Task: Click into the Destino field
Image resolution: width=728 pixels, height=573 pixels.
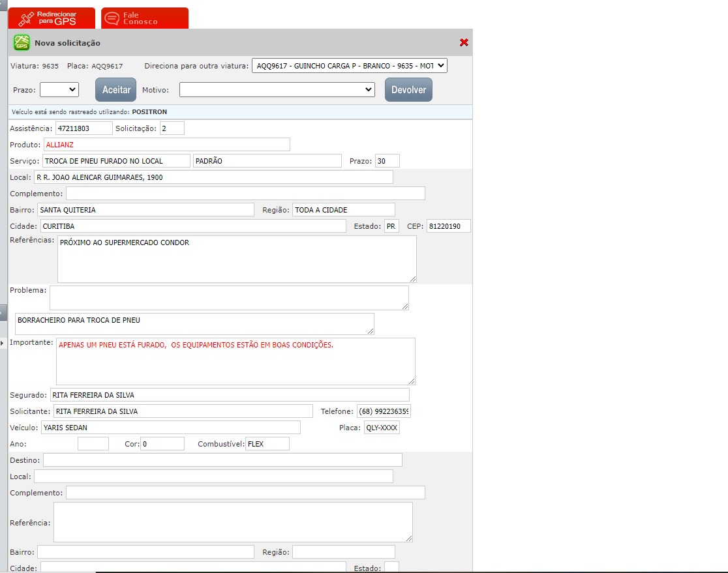Action: coord(222,460)
